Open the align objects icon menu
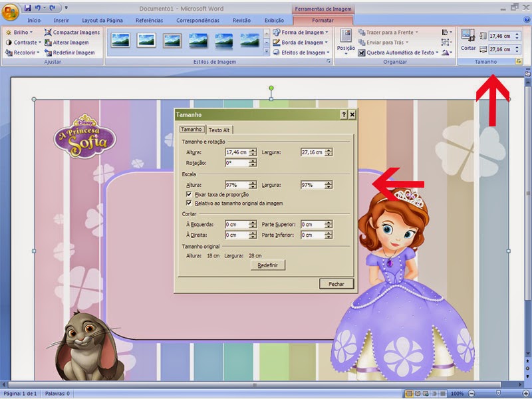The image size is (532, 399). (447, 32)
